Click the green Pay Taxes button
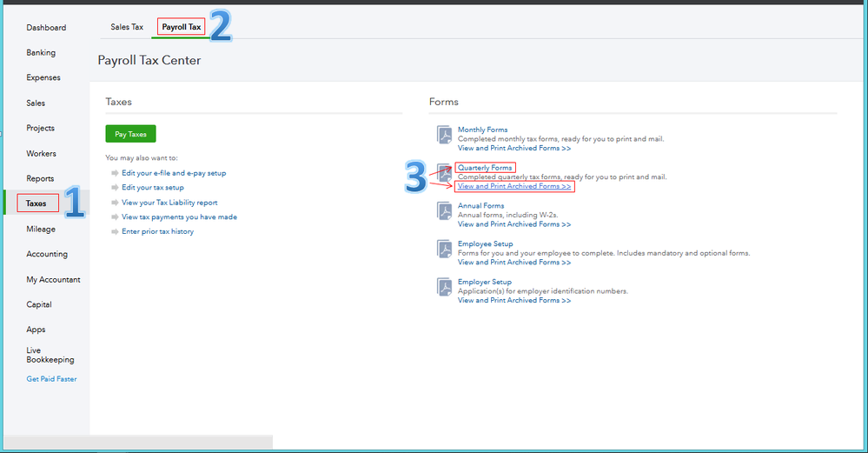Screen dimensions: 868x453 coord(130,133)
